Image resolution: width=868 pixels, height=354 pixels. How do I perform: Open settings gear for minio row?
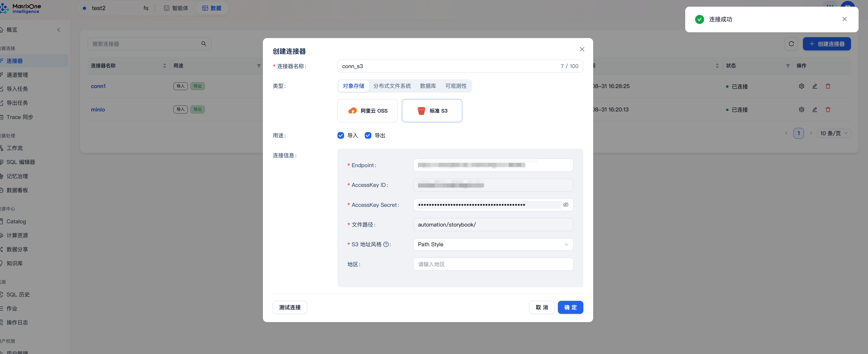click(x=801, y=109)
